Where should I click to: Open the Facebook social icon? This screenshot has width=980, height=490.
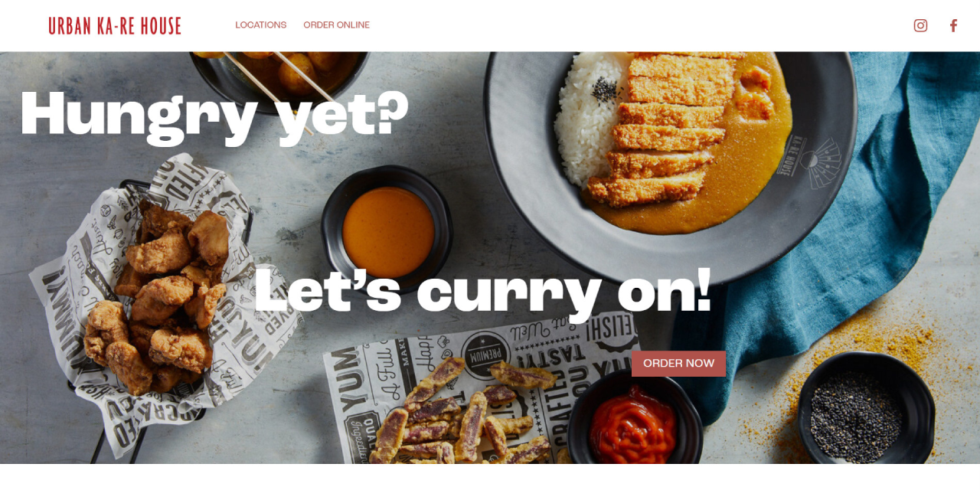pos(953,25)
